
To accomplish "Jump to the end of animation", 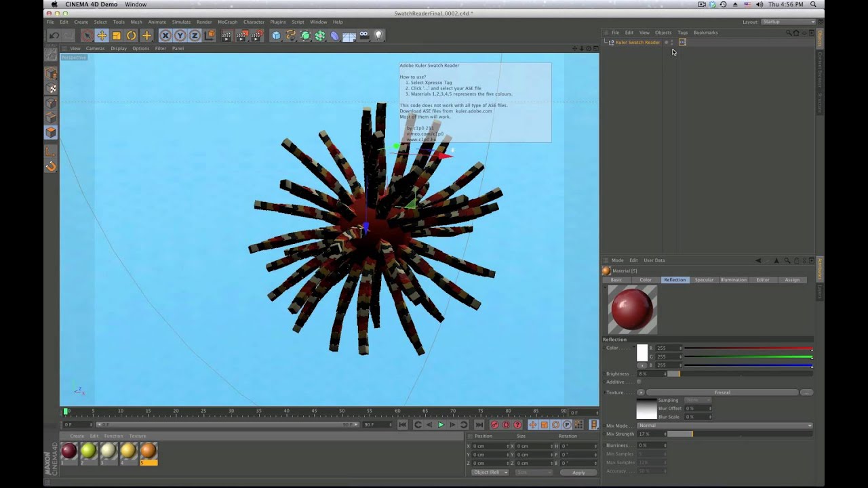I will [479, 425].
